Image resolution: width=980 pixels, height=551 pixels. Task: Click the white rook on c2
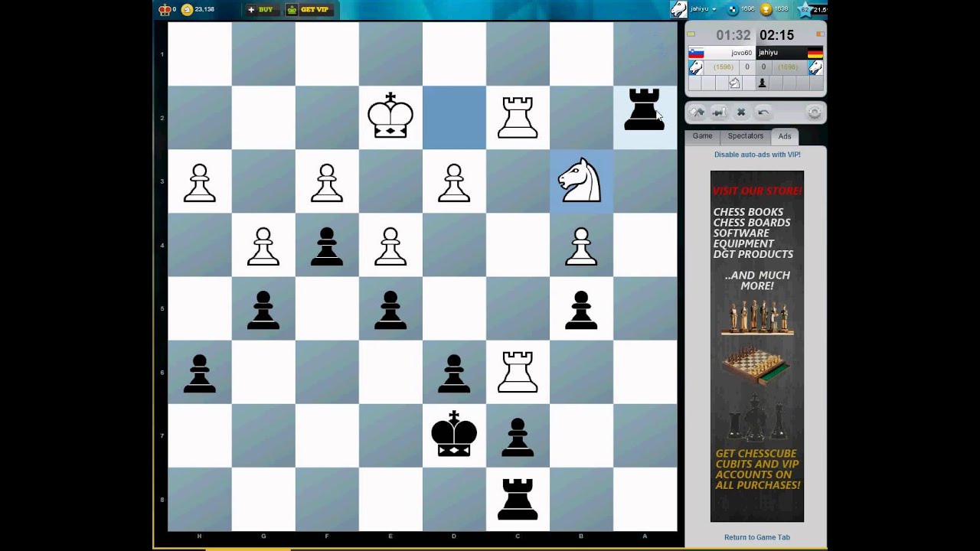coord(518,118)
